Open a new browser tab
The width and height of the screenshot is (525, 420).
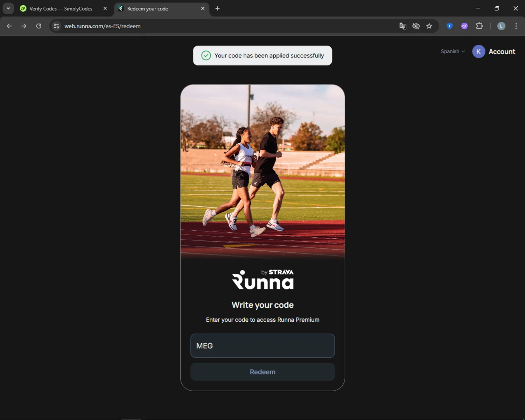[x=217, y=8]
